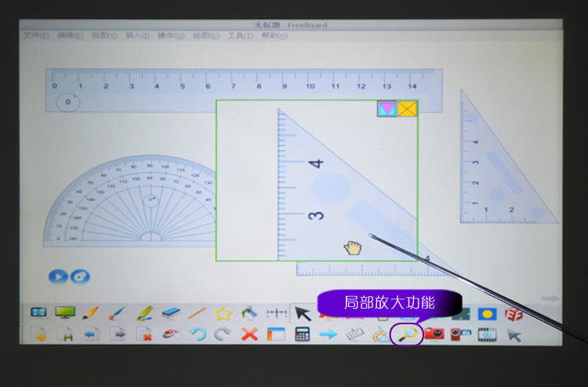Click the redo arrow icon
This screenshot has height=387, width=588.
click(x=223, y=335)
